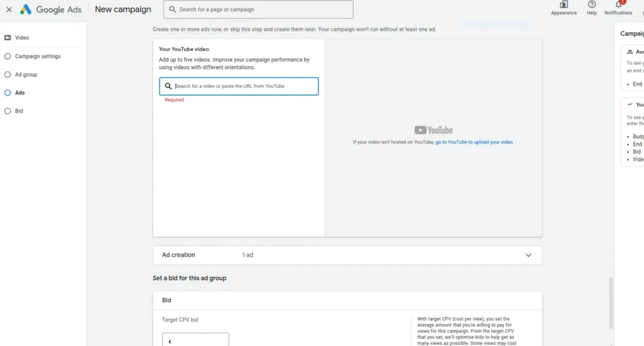
Task: Go to the Ads step
Action: tap(20, 92)
